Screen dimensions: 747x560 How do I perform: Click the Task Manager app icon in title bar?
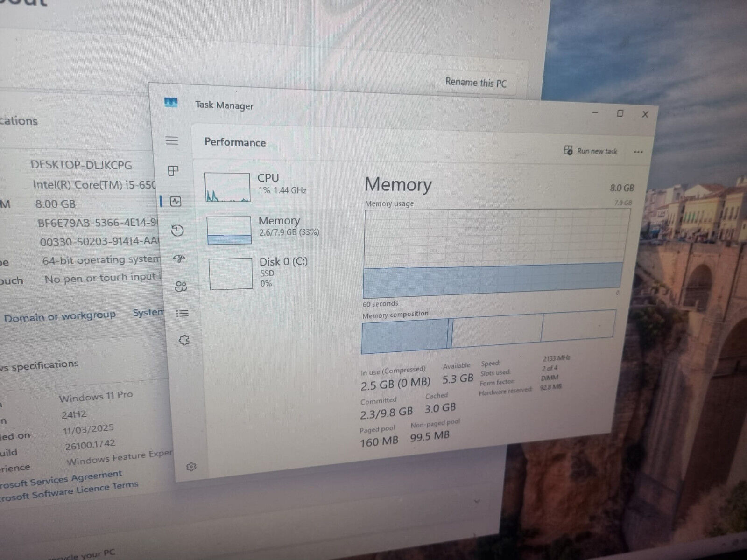171,103
